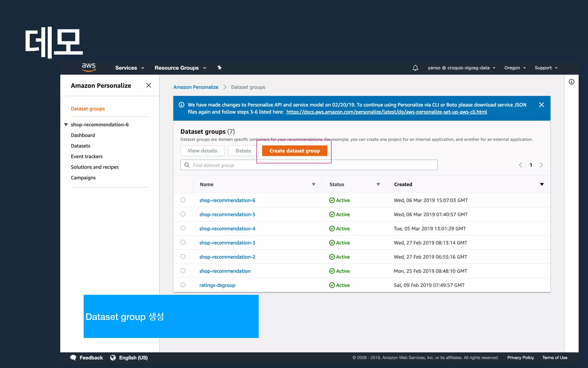Open the notifications bell icon
The height and width of the screenshot is (368, 588).
[415, 68]
